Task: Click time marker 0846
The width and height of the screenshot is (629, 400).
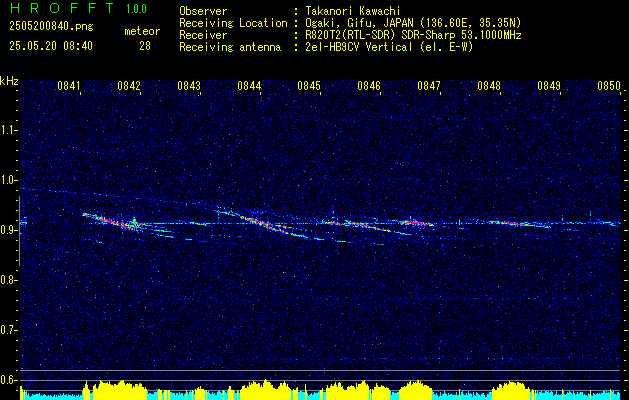Action: pos(369,86)
